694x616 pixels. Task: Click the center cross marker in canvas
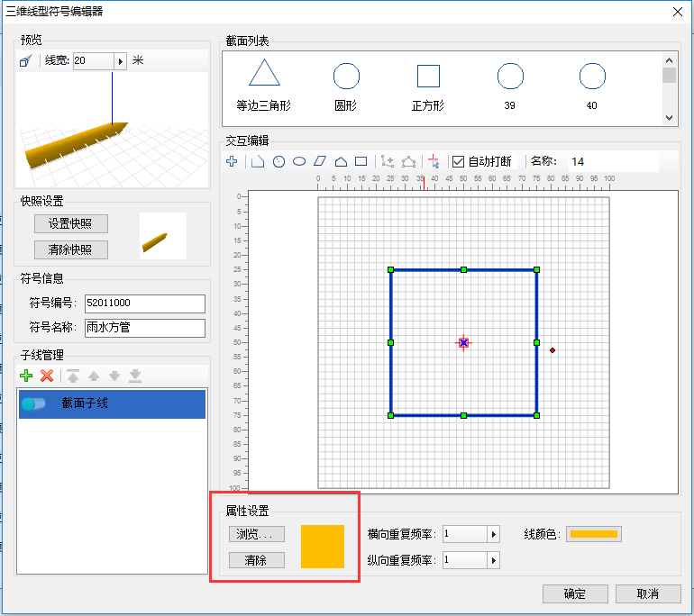pos(463,343)
